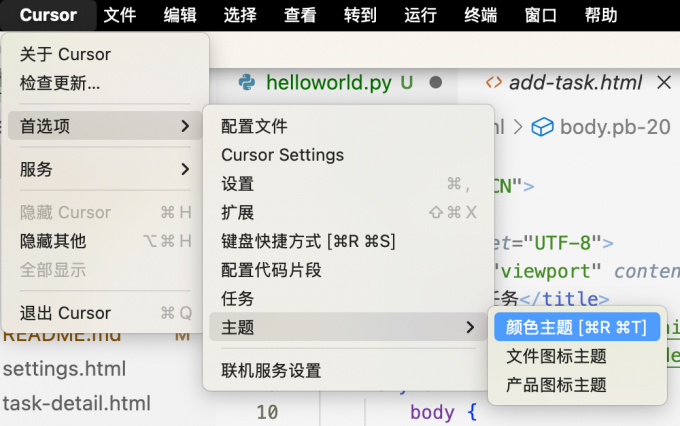Open settings.html in file explorer
This screenshot has height=426, width=680.
(64, 369)
